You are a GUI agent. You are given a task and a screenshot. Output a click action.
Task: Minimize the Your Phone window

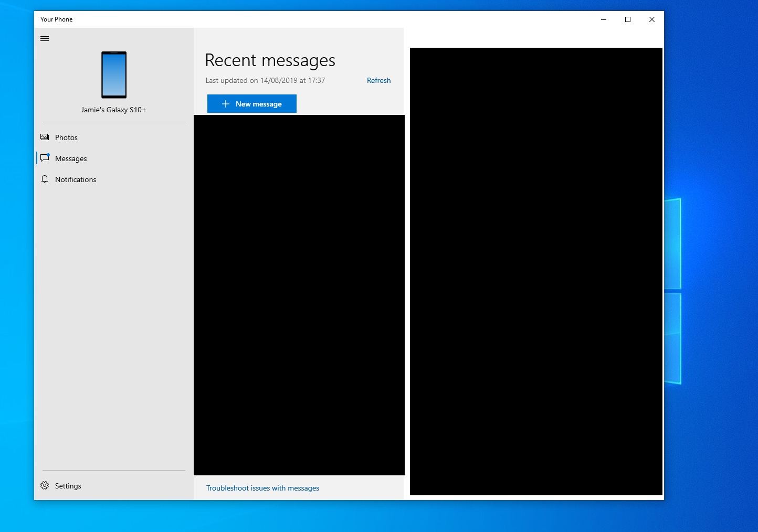click(x=604, y=19)
